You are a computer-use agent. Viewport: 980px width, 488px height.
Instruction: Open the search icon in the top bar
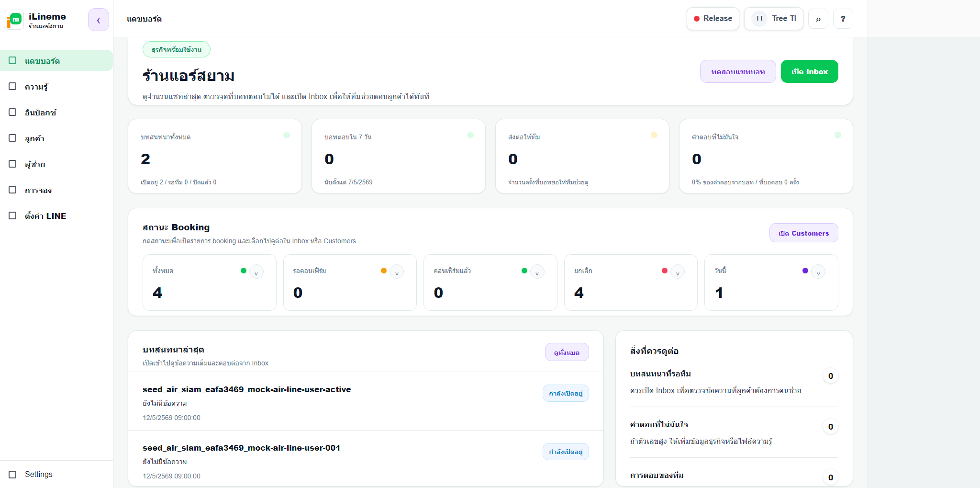point(818,19)
